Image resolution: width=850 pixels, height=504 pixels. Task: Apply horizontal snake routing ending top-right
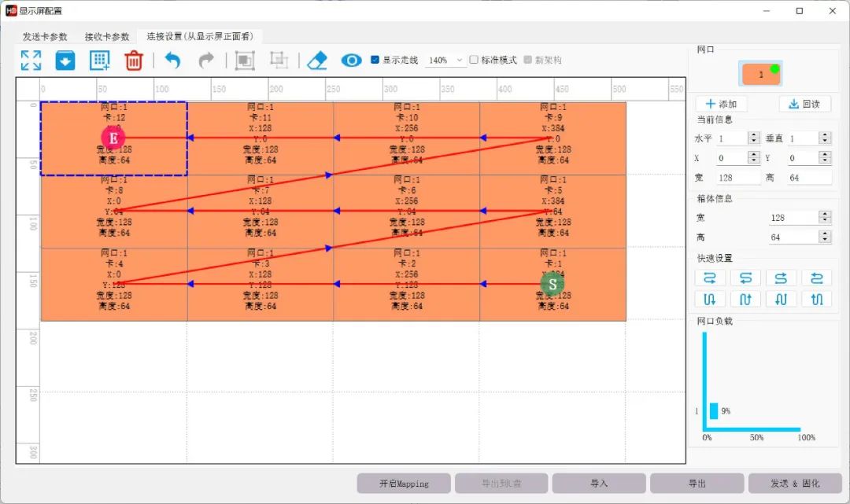pyautogui.click(x=782, y=278)
